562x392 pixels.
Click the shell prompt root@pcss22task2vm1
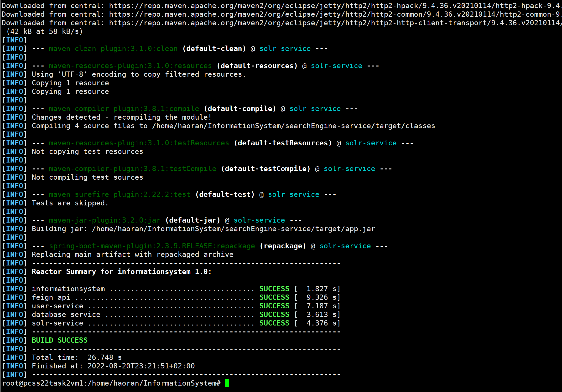click(x=43, y=383)
